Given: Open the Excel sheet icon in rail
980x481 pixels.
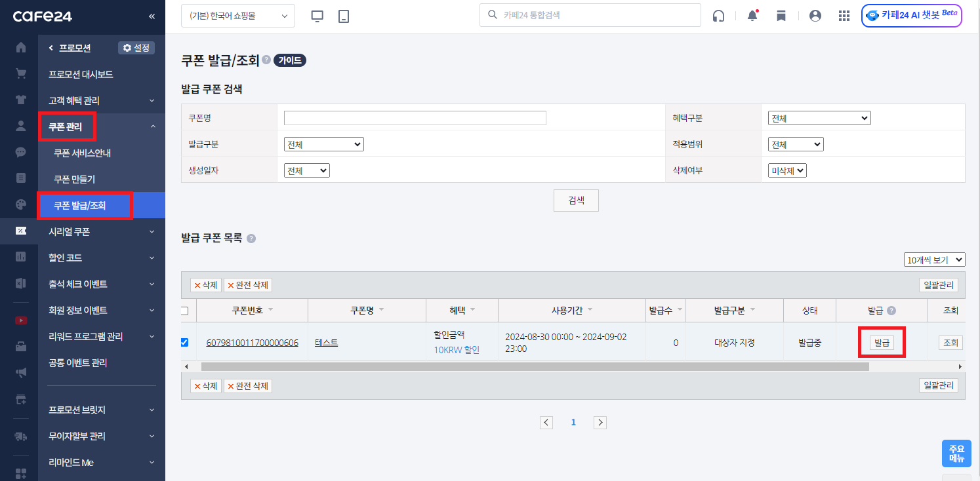Looking at the screenshot, I should pyautogui.click(x=21, y=283).
